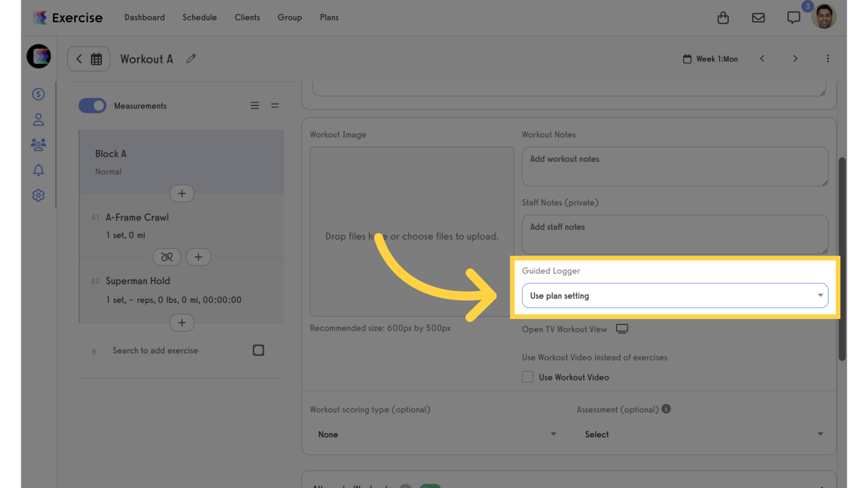Open the Guided Logger dropdown
This screenshot has width=868, height=488.
[675, 295]
